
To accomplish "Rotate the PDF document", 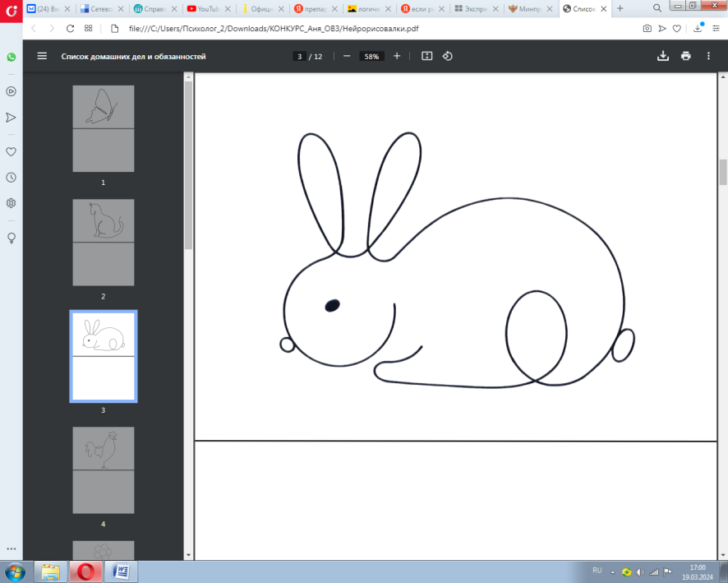I will click(x=448, y=56).
